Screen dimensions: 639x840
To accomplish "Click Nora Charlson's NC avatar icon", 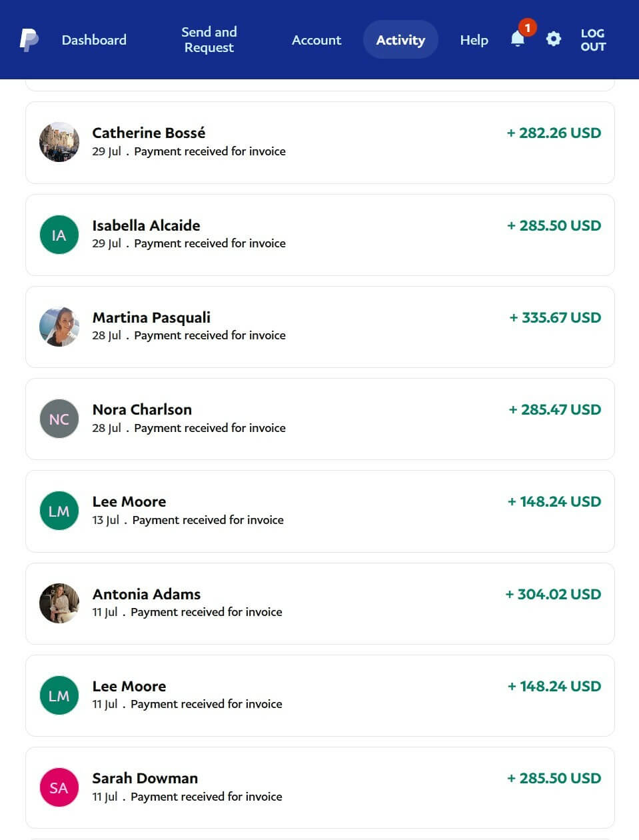I will (x=59, y=419).
